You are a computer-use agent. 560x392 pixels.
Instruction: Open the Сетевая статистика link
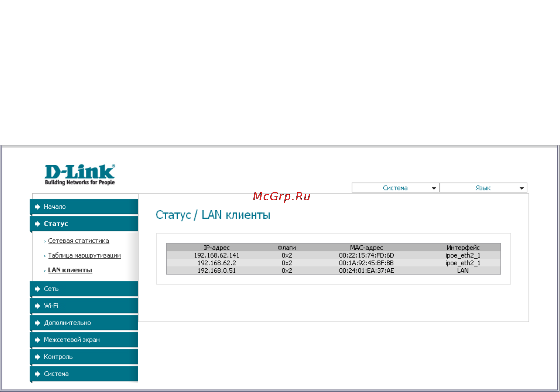(x=79, y=241)
